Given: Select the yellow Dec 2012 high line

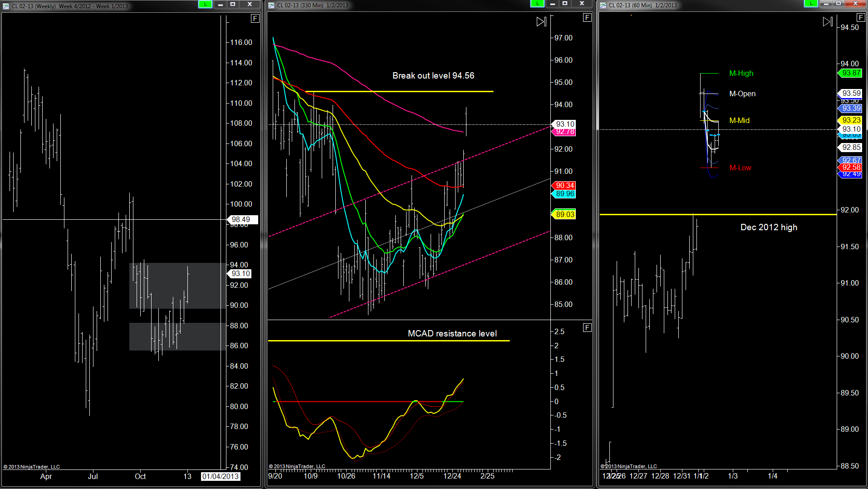Looking at the screenshot, I should [x=718, y=214].
